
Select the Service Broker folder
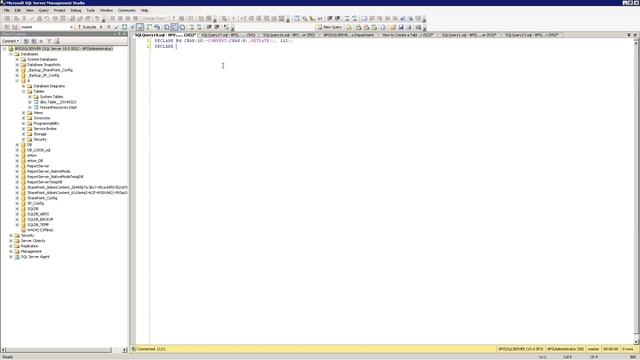click(x=45, y=129)
